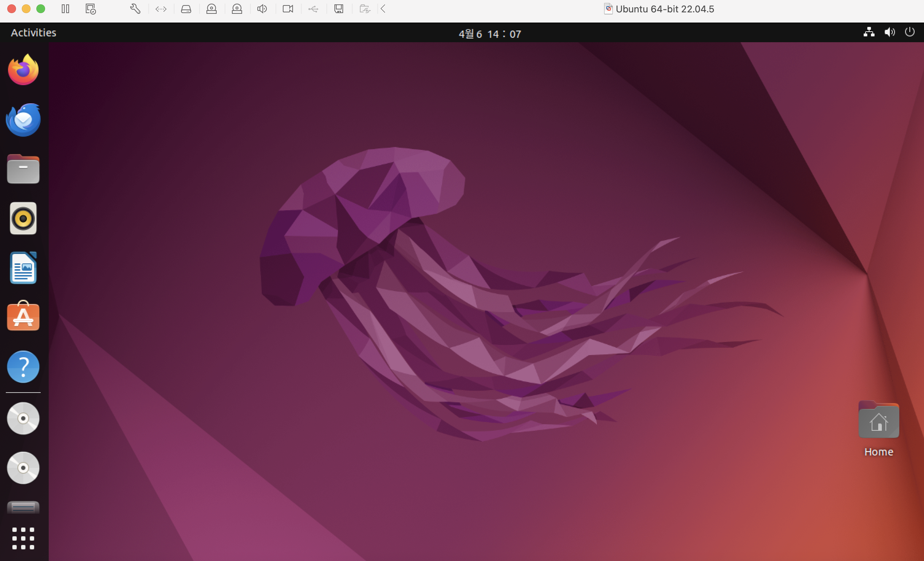
Task: Launch Firefox from the dock
Action: 23,70
